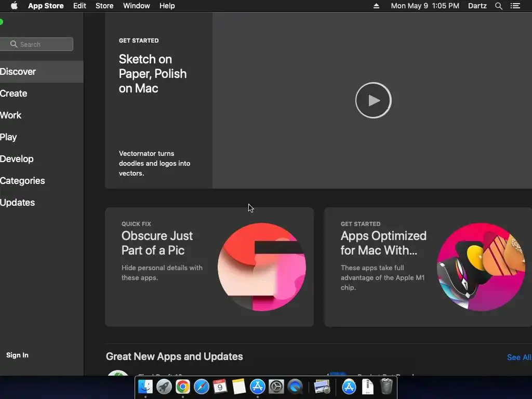532x399 pixels.
Task: Open Obscure Just Part of a Pic card
Action: pyautogui.click(x=209, y=267)
